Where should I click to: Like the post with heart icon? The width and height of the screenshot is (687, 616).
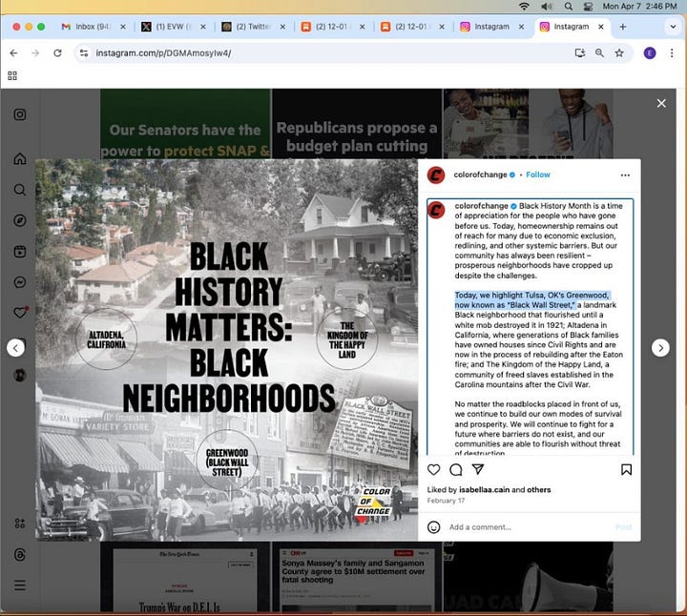[434, 469]
